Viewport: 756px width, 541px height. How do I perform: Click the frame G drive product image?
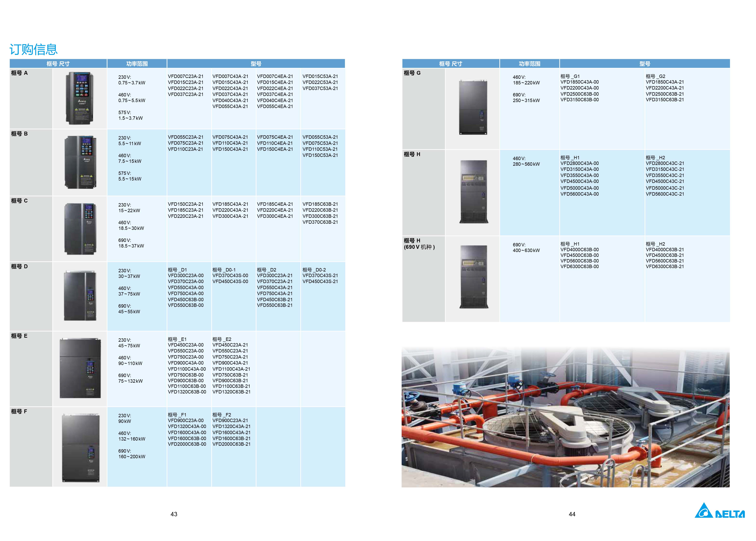pyautogui.click(x=473, y=107)
